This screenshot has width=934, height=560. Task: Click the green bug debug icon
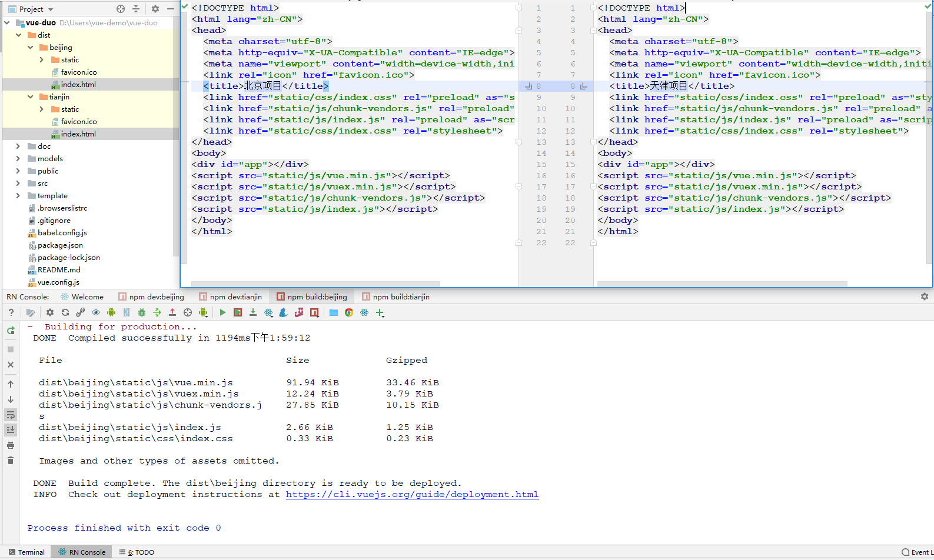click(x=142, y=312)
